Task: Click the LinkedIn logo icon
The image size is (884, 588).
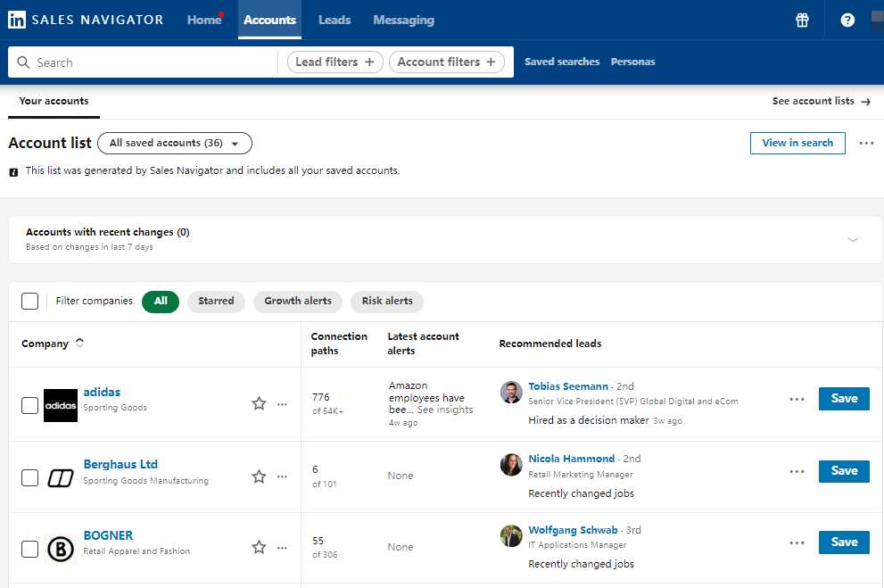Action: pyautogui.click(x=17, y=20)
